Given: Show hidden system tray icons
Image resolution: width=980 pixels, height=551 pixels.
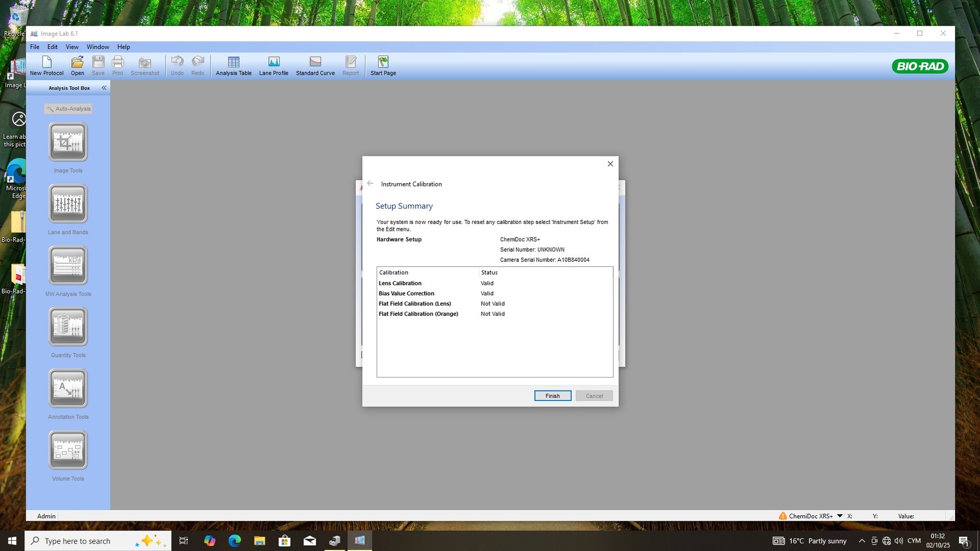Looking at the screenshot, I should pos(861,541).
